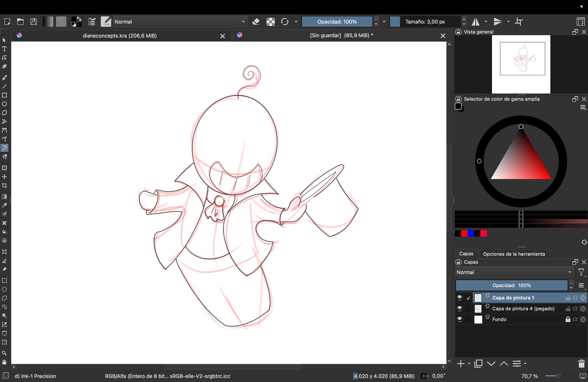The height and width of the screenshot is (382, 588).
Task: Open brush preset chooser
Action: pyautogui.click(x=106, y=22)
